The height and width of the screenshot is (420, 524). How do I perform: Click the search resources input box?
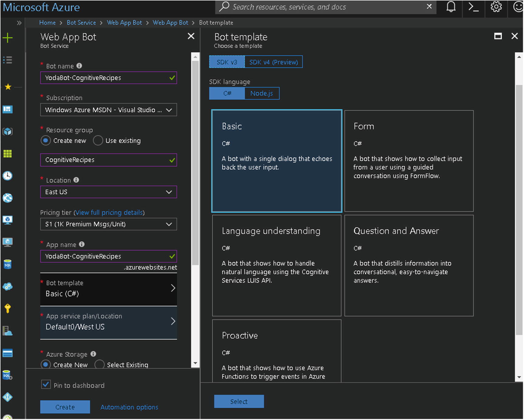(326, 7)
